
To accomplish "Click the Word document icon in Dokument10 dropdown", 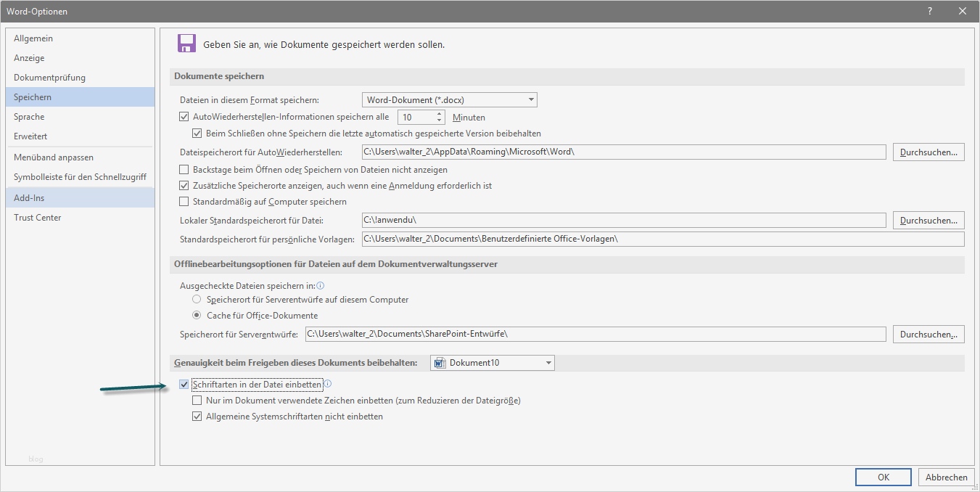I will tap(439, 363).
